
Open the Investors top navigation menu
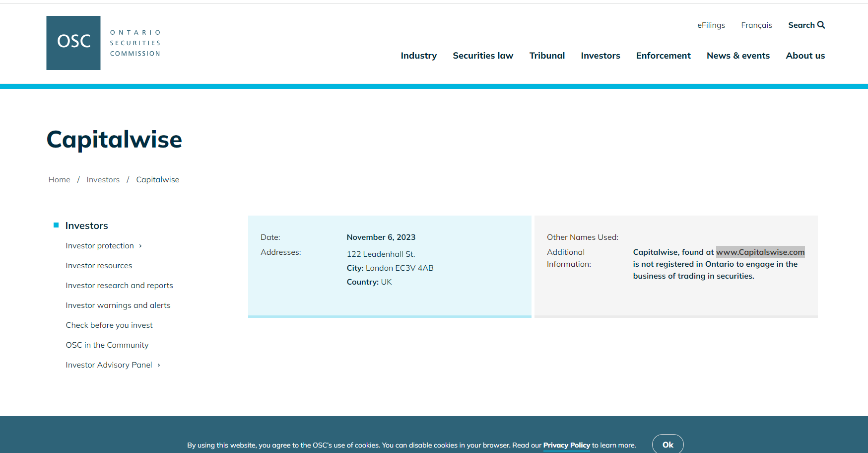click(600, 56)
